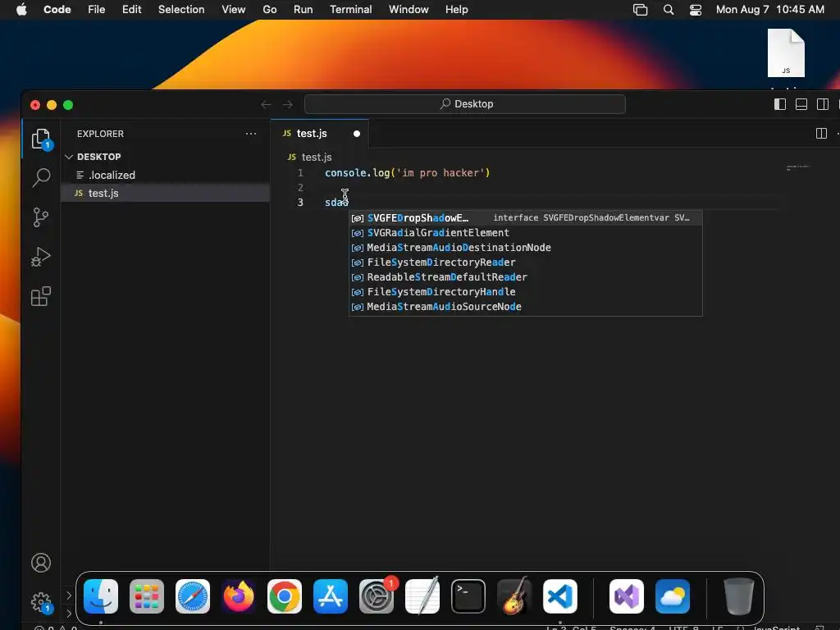Image resolution: width=840 pixels, height=630 pixels.
Task: Open Finder from the Dock
Action: pos(101,596)
